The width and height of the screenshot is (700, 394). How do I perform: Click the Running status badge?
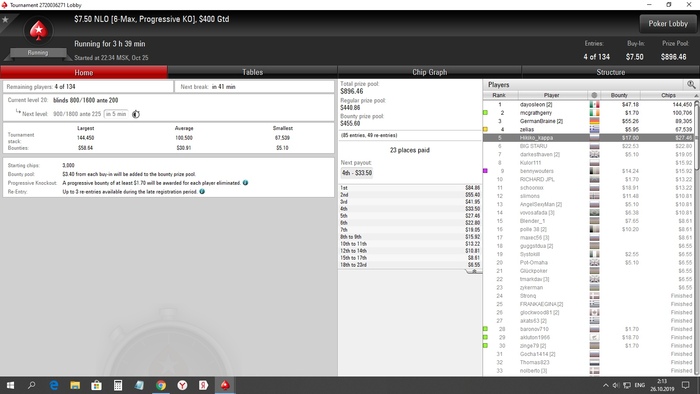point(38,53)
